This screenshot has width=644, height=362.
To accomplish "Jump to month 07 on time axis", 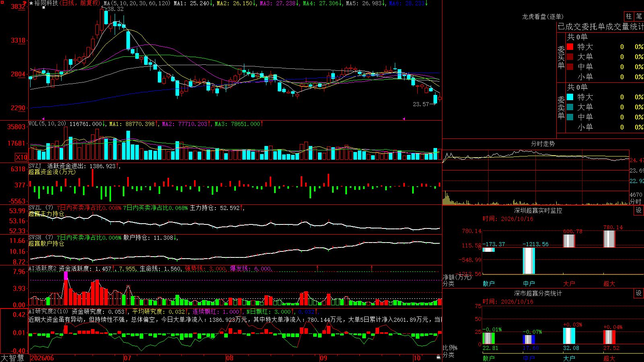I will pos(127,358).
